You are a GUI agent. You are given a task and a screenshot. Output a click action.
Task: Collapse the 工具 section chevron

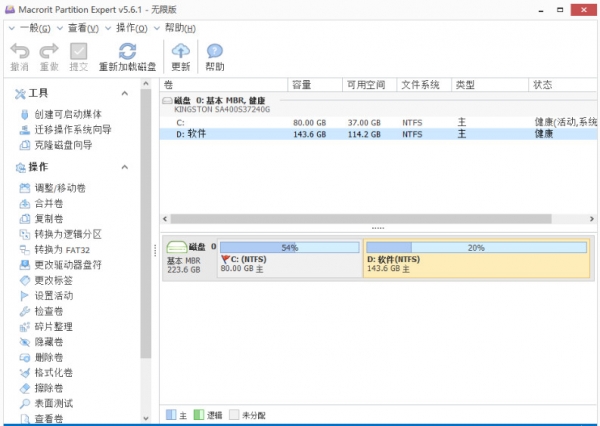click(125, 93)
